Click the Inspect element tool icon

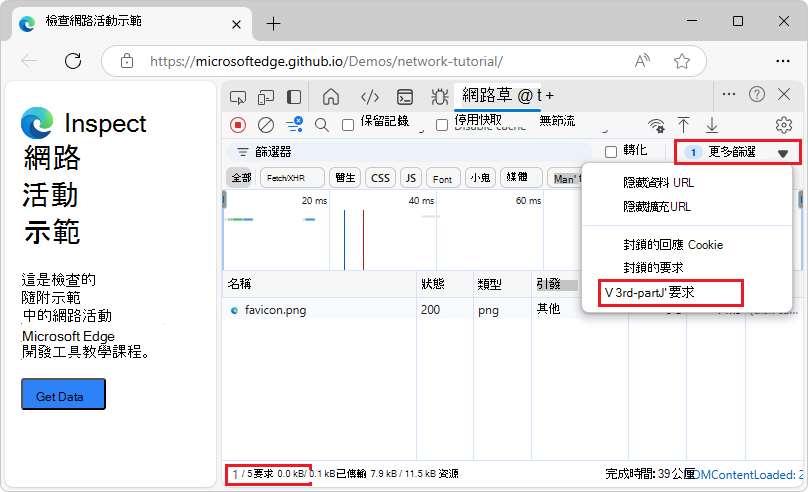pyautogui.click(x=238, y=96)
